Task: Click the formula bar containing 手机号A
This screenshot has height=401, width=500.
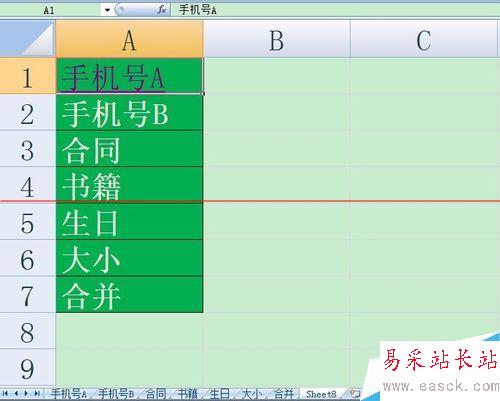Action: click(x=335, y=10)
